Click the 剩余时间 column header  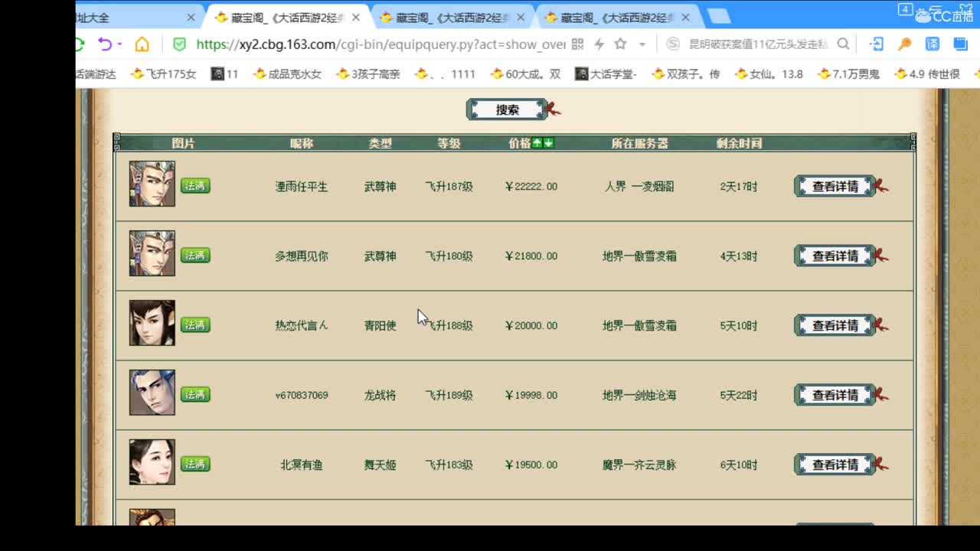[739, 143]
